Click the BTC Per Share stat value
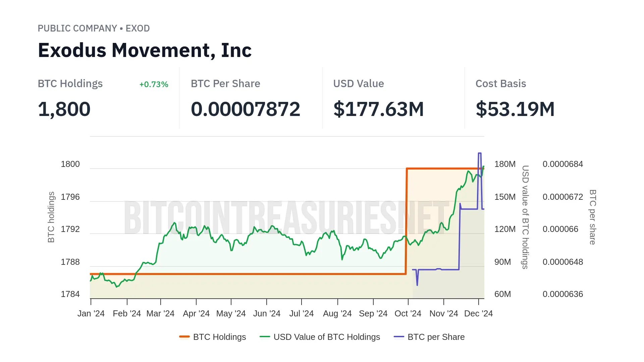Image resolution: width=644 pixels, height=362 pixels. (x=245, y=109)
